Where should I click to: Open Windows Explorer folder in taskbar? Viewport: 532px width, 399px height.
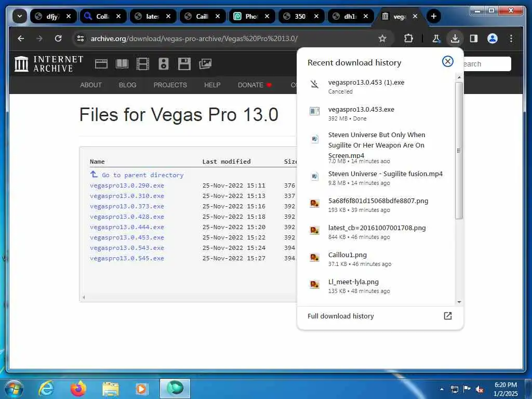click(111, 390)
